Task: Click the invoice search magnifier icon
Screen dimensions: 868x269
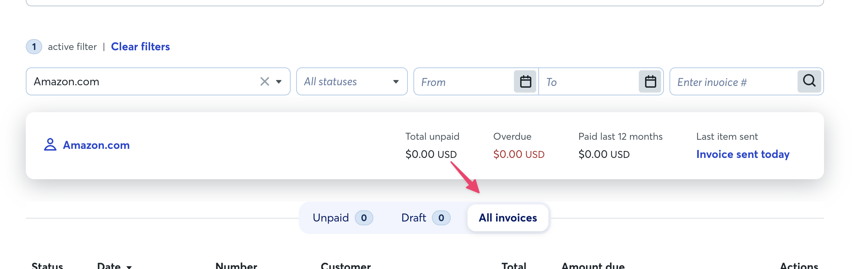Action: (809, 81)
